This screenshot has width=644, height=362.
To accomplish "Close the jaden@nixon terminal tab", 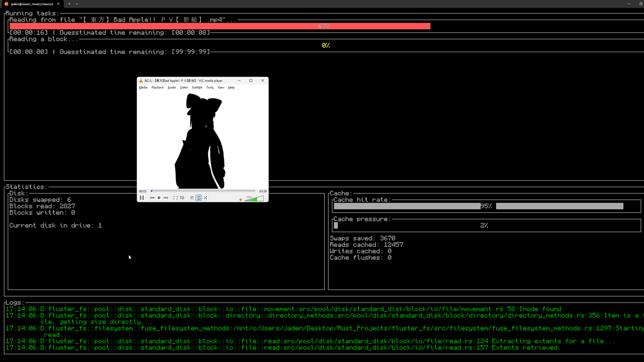I will pyautogui.click(x=58, y=4).
